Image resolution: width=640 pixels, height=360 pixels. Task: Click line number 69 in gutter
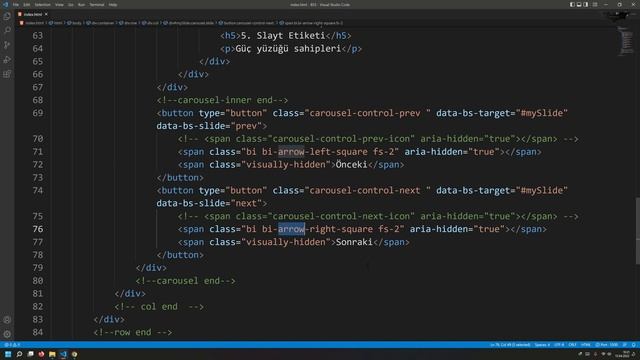38,113
